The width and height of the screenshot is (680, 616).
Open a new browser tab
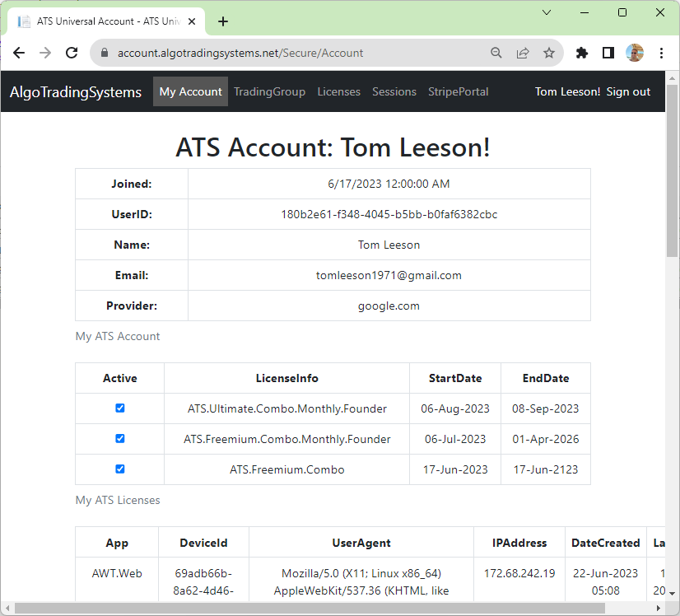click(223, 21)
